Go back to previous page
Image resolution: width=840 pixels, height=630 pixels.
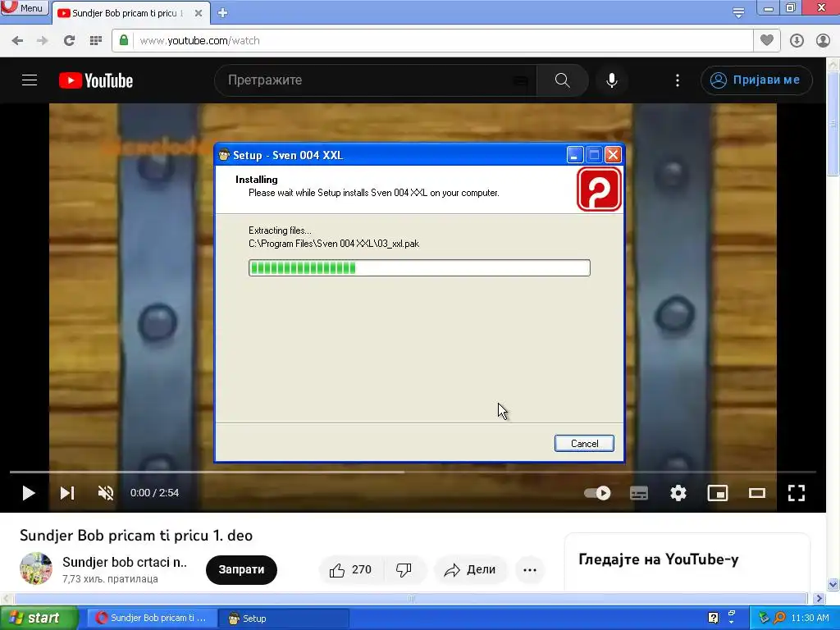tap(17, 40)
